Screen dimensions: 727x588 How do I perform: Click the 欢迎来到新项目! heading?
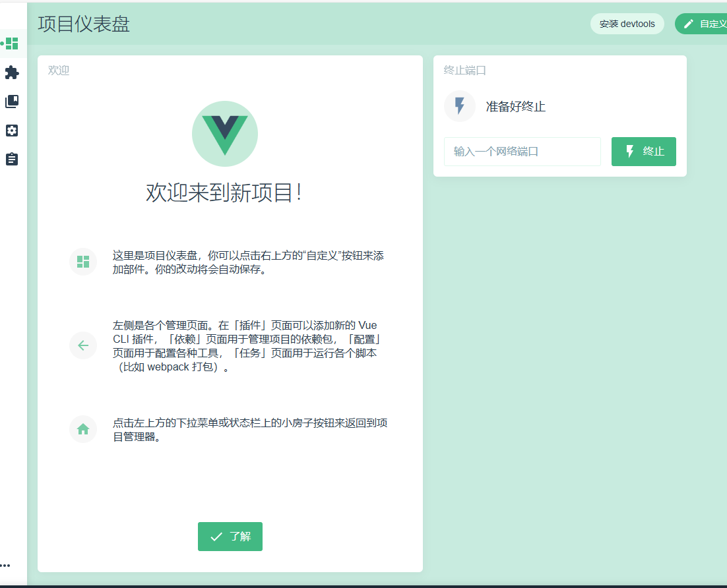[225, 192]
